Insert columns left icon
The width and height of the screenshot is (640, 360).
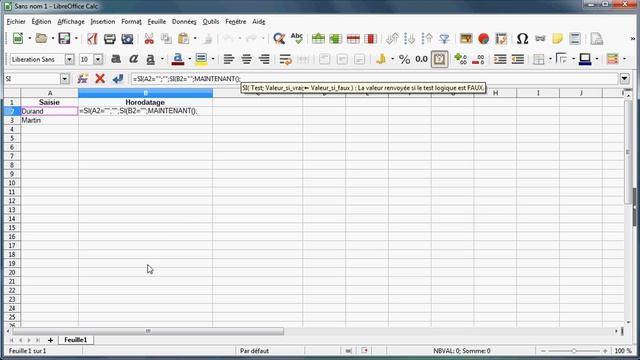pyautogui.click(x=336, y=38)
